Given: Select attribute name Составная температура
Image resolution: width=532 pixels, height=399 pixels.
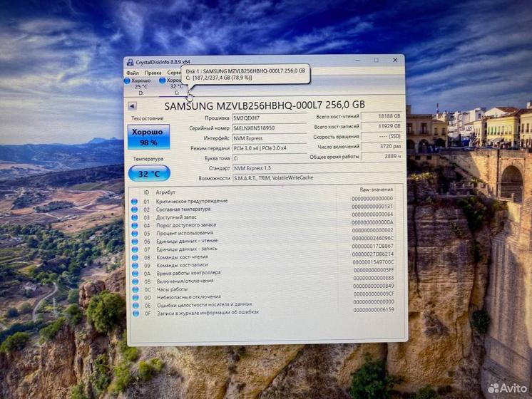Looking at the screenshot, I should [183, 209].
